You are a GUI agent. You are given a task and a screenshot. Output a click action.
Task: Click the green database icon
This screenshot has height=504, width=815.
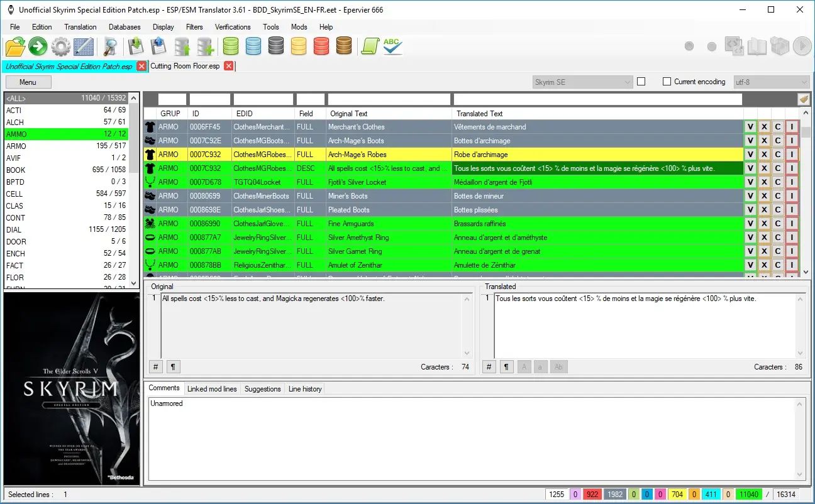coord(231,46)
